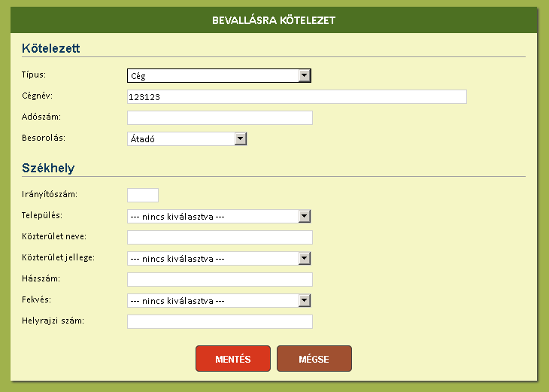The image size is (549, 392).
Task: Focus the Közterület neve input field
Action: tap(220, 237)
